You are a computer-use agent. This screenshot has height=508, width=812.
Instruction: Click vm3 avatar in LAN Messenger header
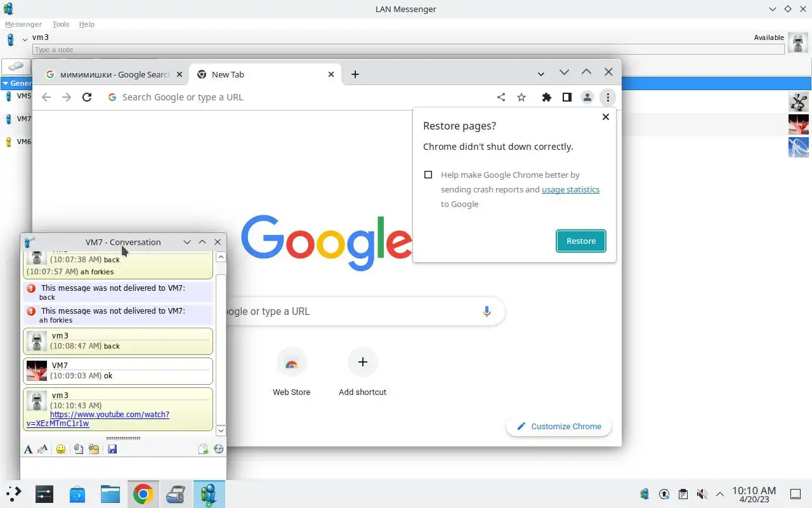tap(798, 43)
